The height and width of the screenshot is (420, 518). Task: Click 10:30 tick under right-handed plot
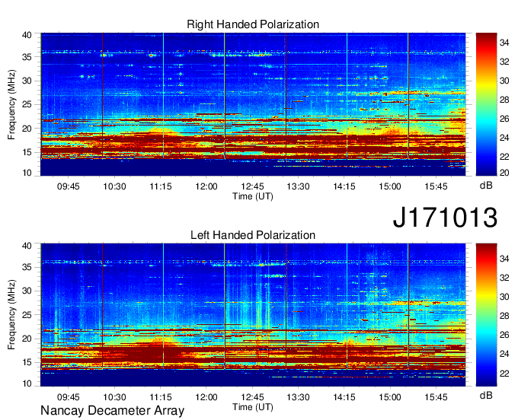point(114,186)
